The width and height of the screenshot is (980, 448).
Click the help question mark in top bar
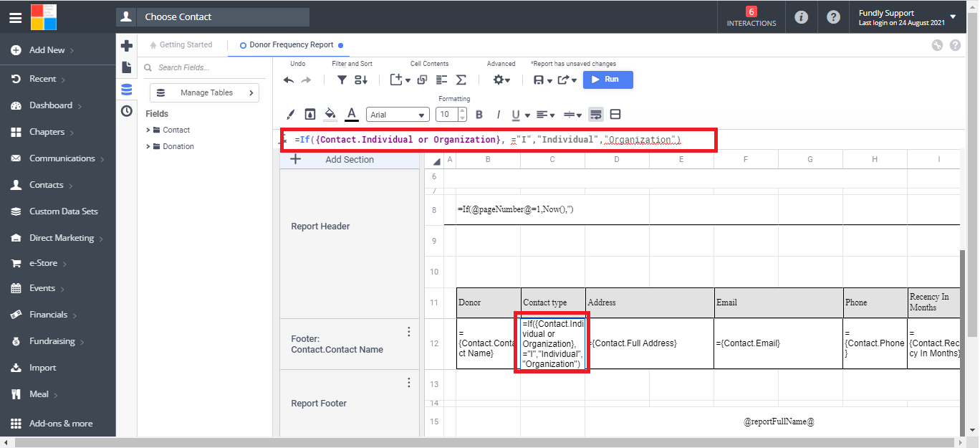(833, 17)
